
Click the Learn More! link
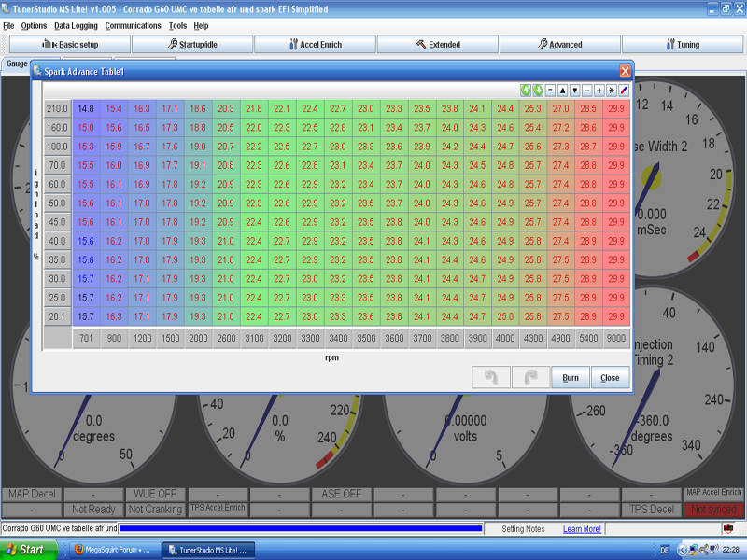click(x=582, y=529)
